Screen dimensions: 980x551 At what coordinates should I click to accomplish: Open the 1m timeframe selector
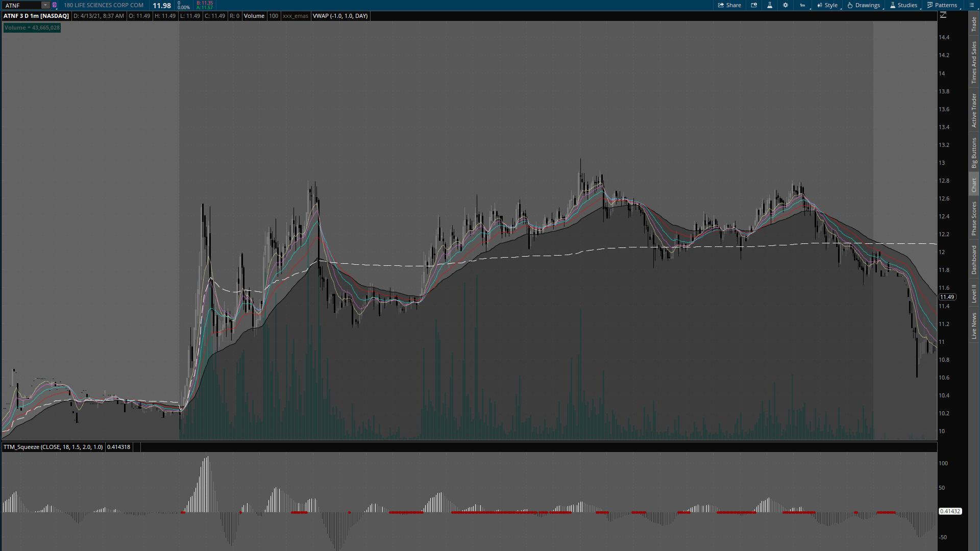[802, 5]
